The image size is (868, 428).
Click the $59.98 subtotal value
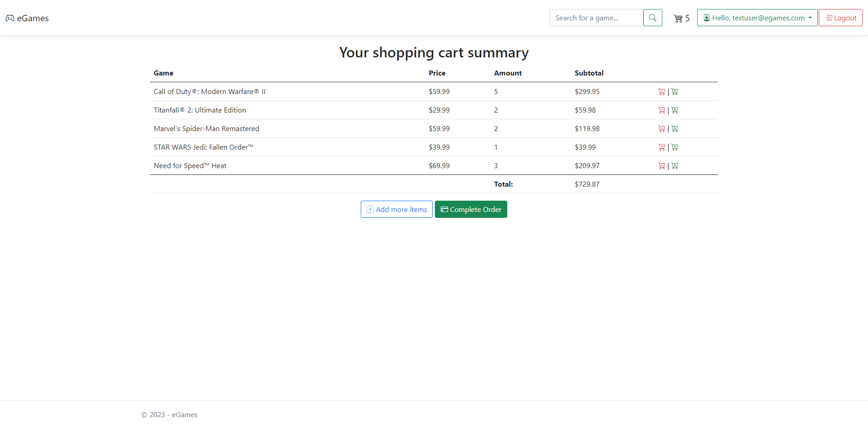[x=585, y=110]
